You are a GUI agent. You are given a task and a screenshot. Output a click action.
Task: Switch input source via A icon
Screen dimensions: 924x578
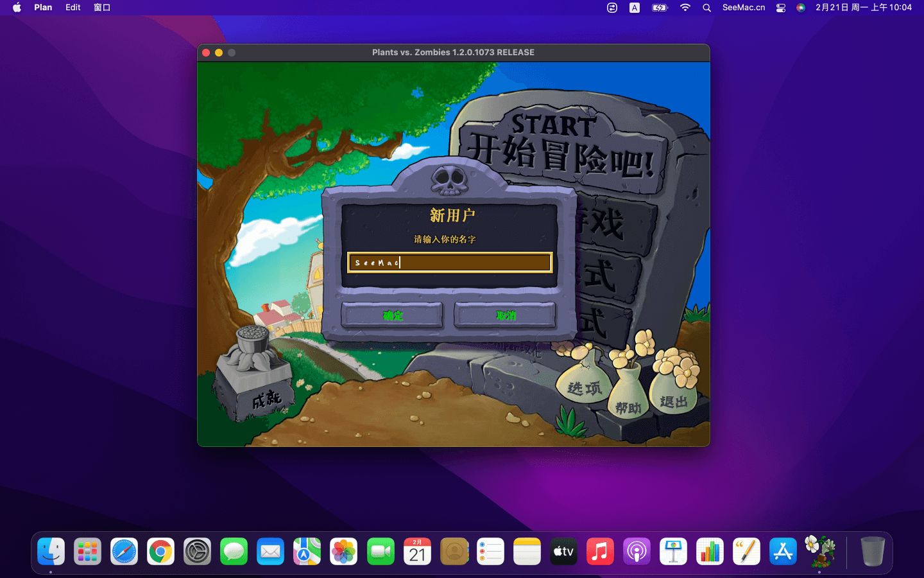tap(635, 8)
